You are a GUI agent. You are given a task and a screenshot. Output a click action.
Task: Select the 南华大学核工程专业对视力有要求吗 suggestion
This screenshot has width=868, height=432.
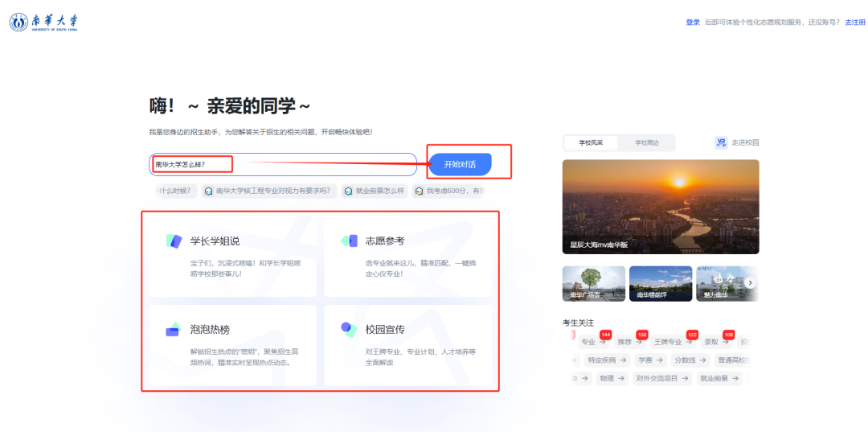[x=269, y=191]
